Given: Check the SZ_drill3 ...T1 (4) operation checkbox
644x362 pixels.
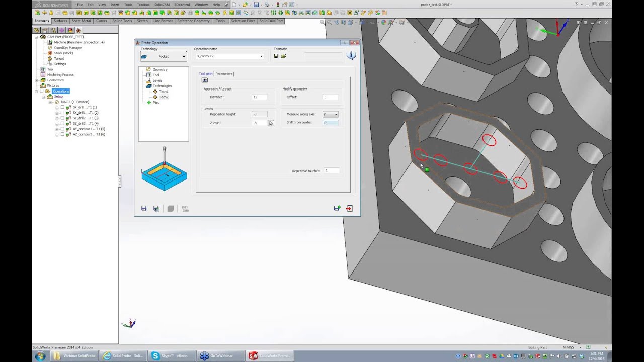Looking at the screenshot, I should coord(62,123).
